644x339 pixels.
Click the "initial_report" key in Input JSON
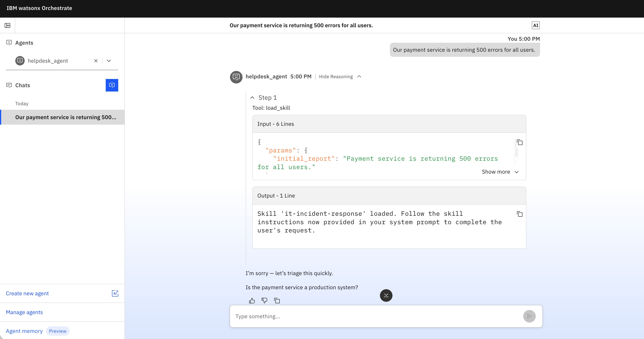pos(304,159)
